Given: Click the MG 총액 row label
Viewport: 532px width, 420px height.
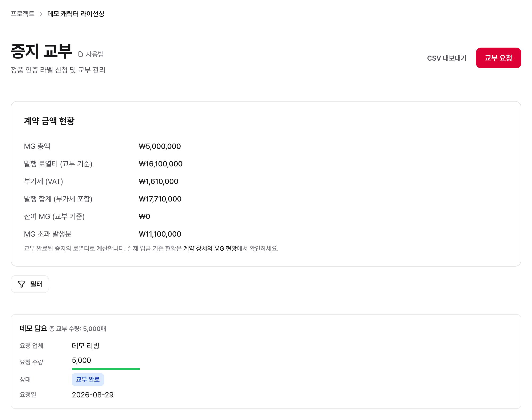Looking at the screenshot, I should coord(37,146).
